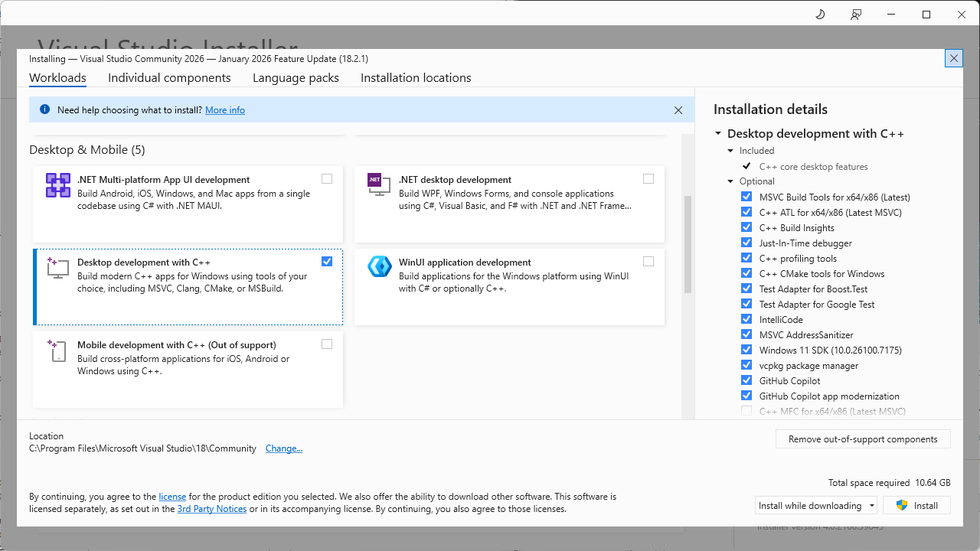Click Total space required 10.64 GB
This screenshot has width=980, height=551.
pos(889,483)
